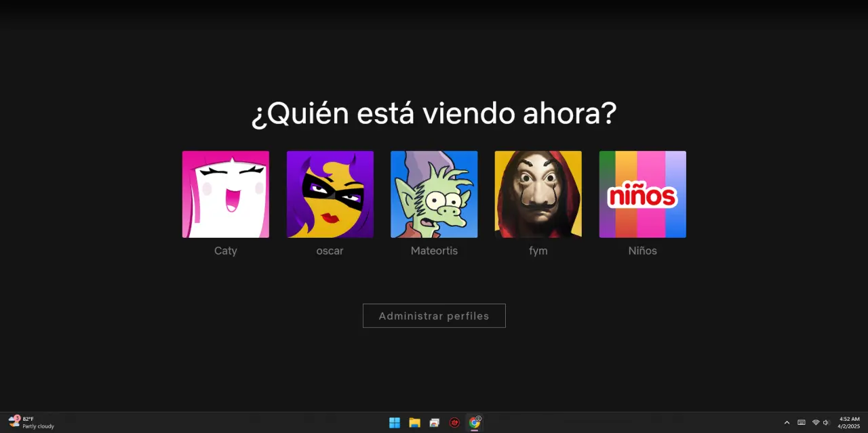The width and height of the screenshot is (868, 433).
Task: Open the weather widget showing 82°F
Action: 31,423
